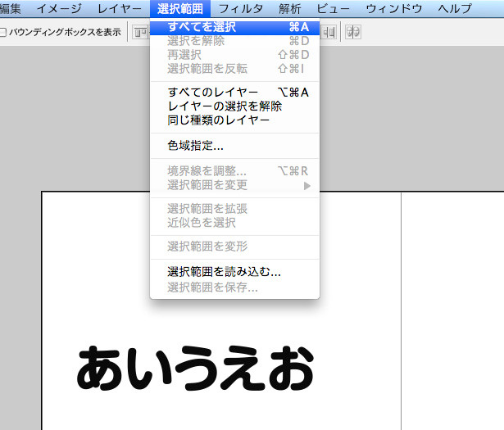
Task: Open the ウィンドウ menu
Action: pyautogui.click(x=394, y=9)
